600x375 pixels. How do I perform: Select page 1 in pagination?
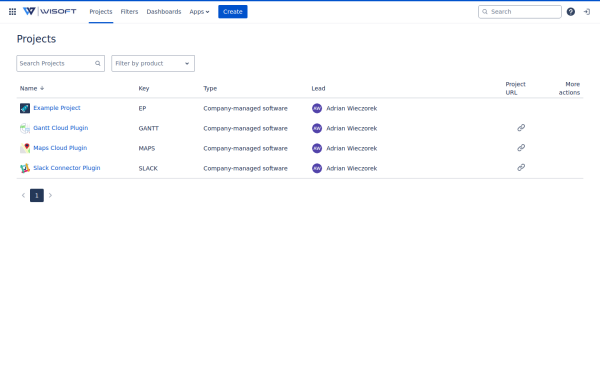(37, 196)
